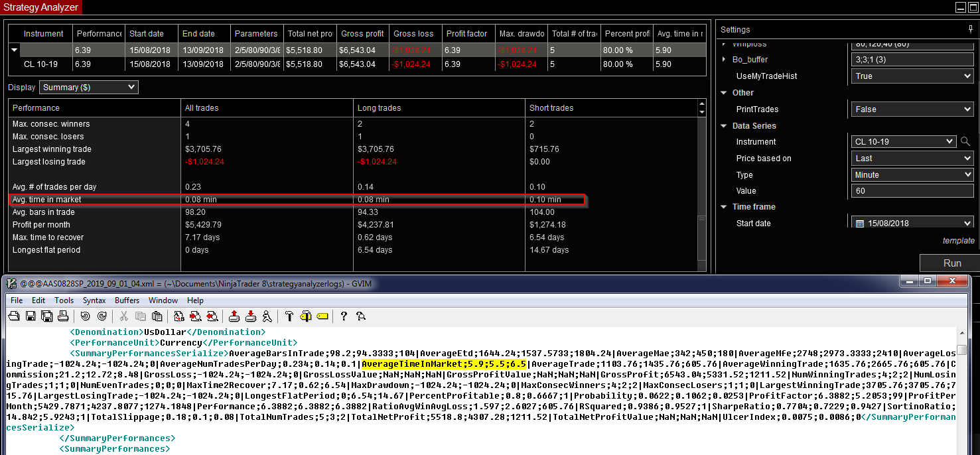Open the UseMyTradeHist True dropdown

[912, 76]
